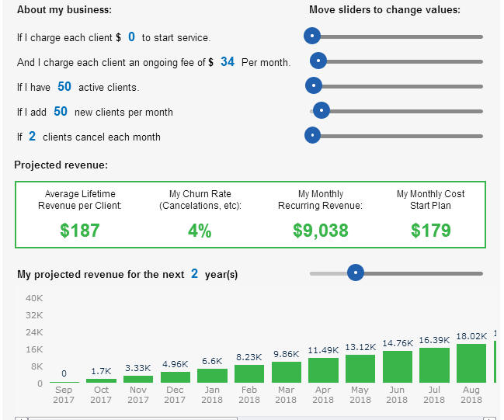Click the start service fee slider handle
The image size is (504, 420).
tap(312, 36)
